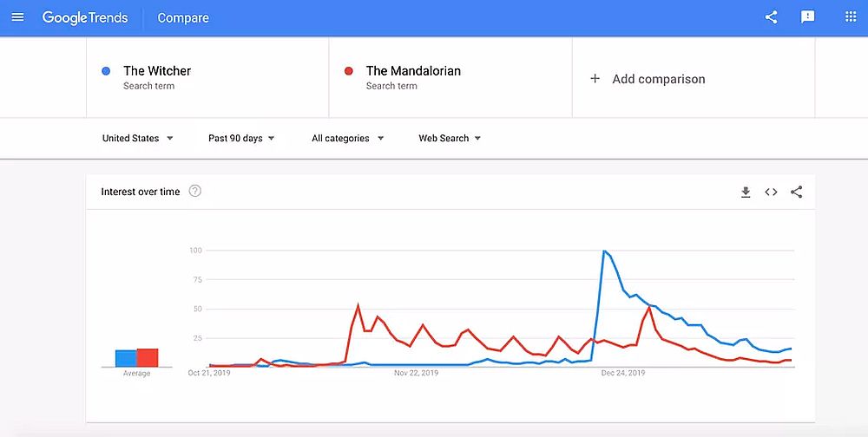868x437 pixels.
Task: Download the interest over time CSV
Action: (x=746, y=192)
